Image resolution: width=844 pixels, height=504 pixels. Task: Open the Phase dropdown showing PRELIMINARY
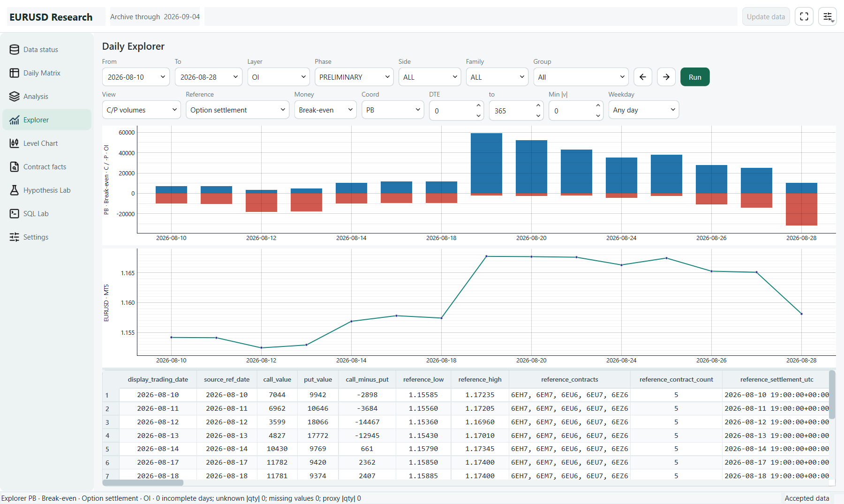click(x=354, y=77)
